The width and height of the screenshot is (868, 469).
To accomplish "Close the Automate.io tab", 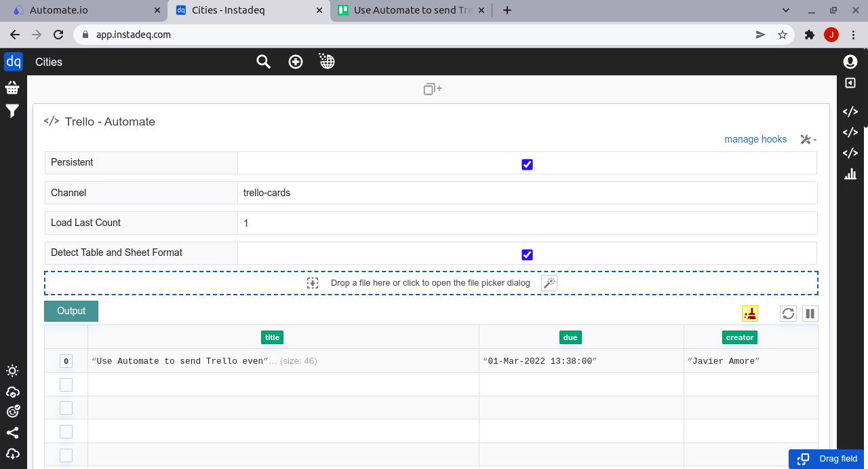I will click(x=157, y=10).
